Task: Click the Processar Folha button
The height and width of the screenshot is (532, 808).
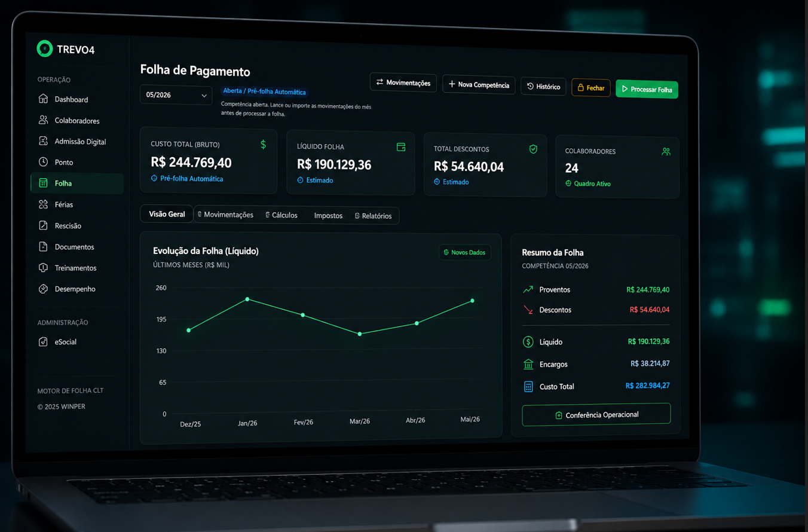Action: coord(647,89)
